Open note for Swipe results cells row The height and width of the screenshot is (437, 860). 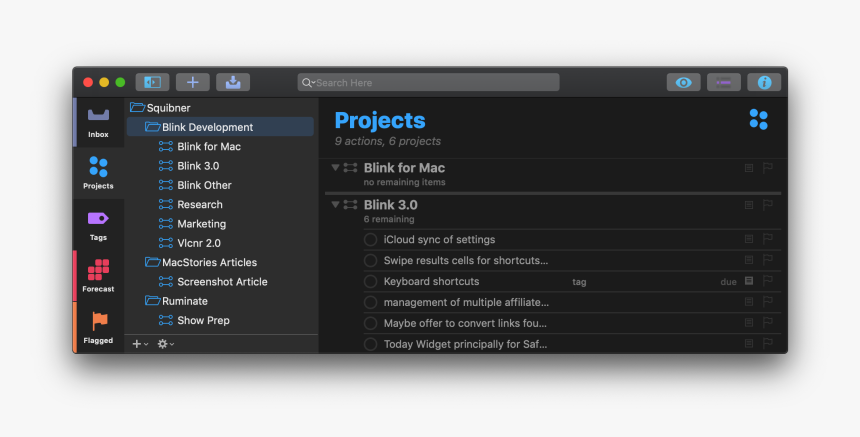tap(749, 260)
